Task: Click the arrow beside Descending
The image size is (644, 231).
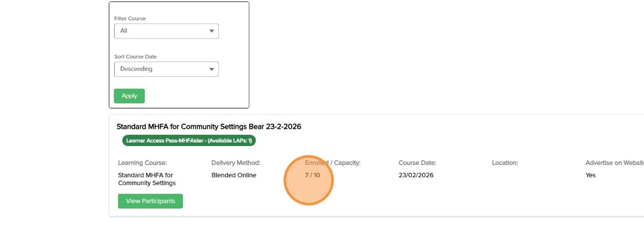Action: 211,69
